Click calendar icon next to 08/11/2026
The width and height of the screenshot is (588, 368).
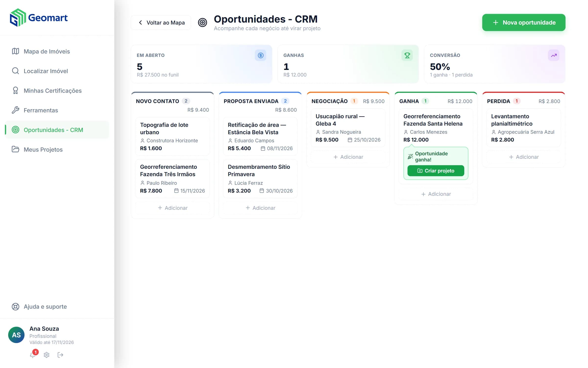(x=263, y=148)
